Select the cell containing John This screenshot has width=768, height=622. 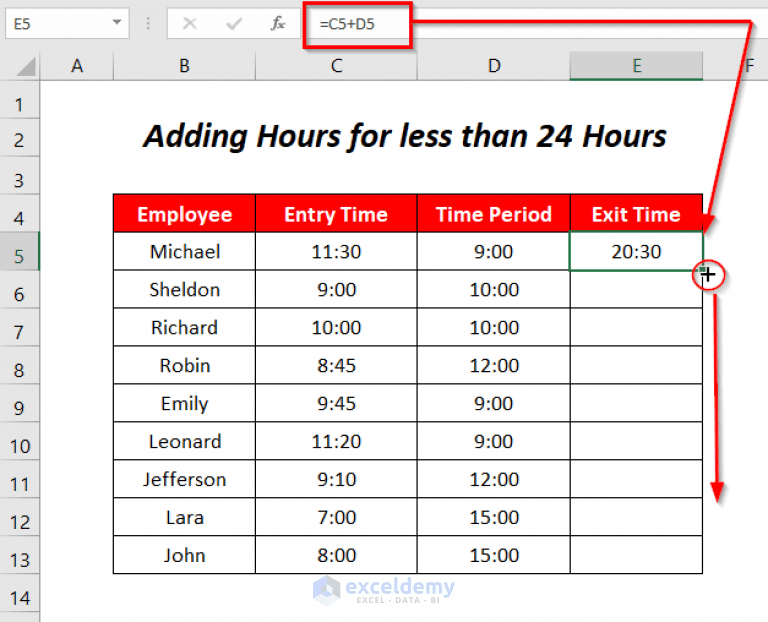pyautogui.click(x=184, y=555)
